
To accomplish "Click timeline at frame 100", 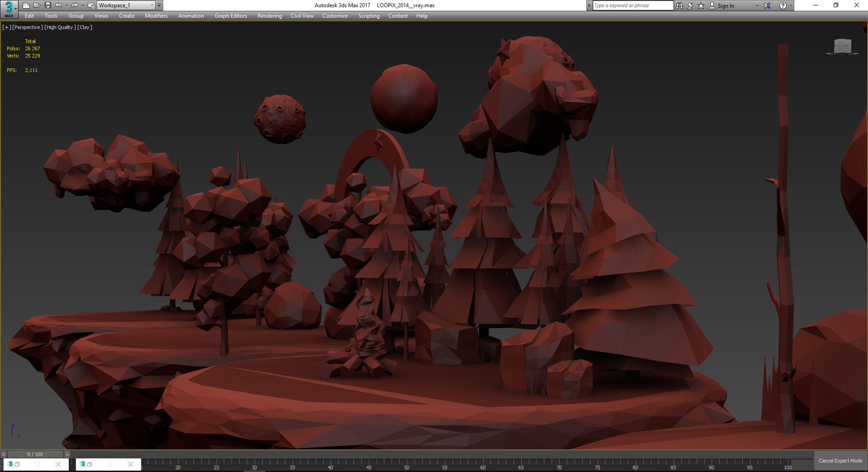I will coord(788,464).
